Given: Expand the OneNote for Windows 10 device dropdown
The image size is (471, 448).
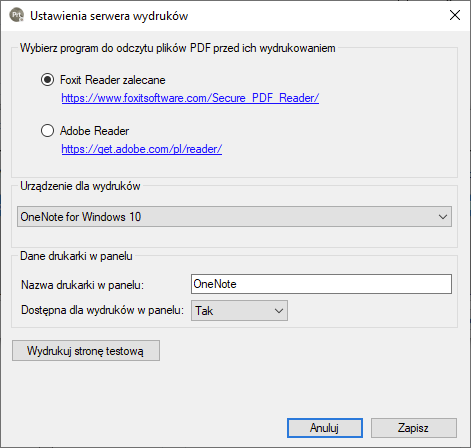Looking at the screenshot, I should [x=234, y=217].
